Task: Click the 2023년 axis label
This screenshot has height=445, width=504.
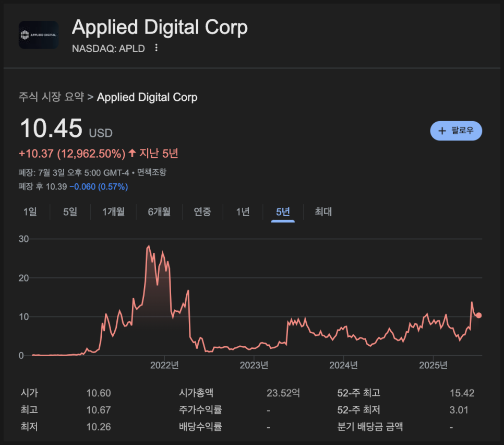Action: (x=254, y=365)
